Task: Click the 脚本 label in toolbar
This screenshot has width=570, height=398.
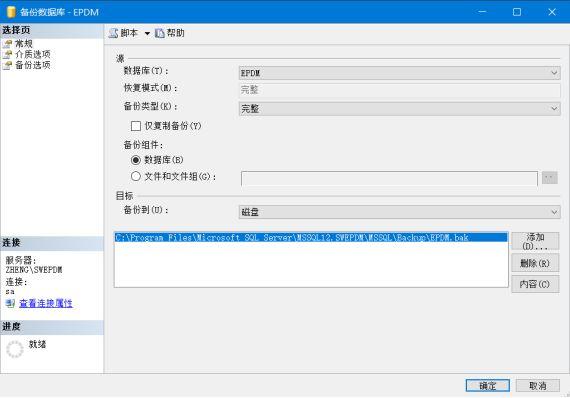Action: (129, 33)
